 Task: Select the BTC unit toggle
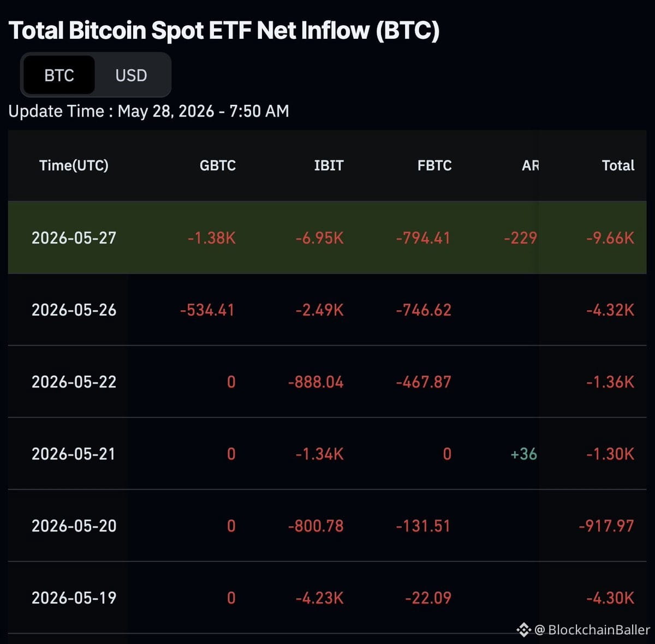tap(59, 75)
